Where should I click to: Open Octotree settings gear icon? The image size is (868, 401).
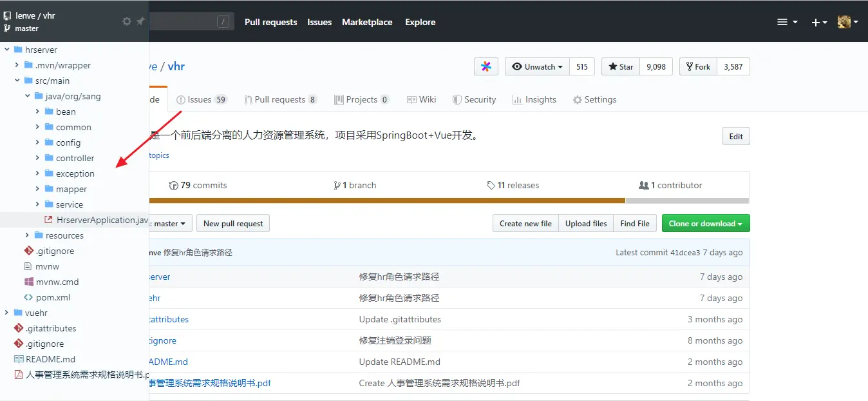pos(127,21)
